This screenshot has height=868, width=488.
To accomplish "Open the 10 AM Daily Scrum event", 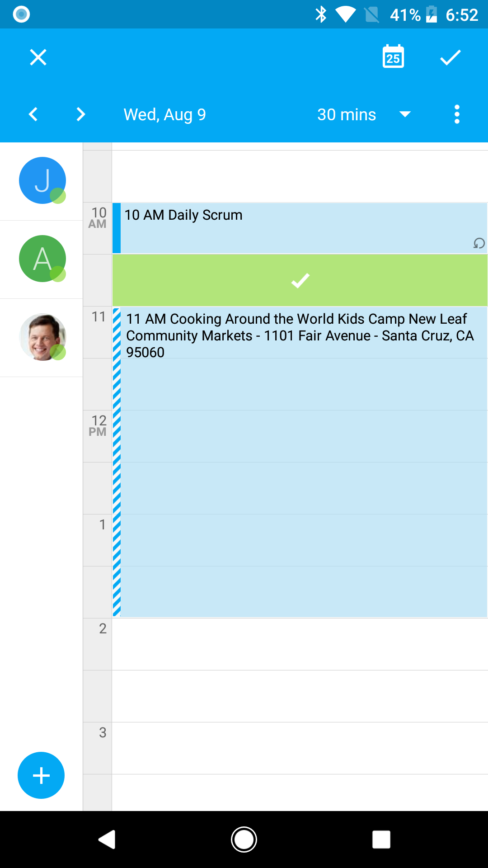I will tap(300, 228).
